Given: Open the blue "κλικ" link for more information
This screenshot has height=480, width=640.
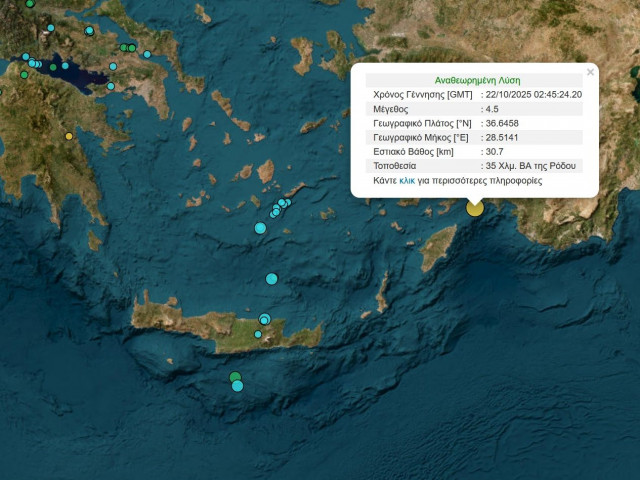Looking at the screenshot, I should 407,181.
